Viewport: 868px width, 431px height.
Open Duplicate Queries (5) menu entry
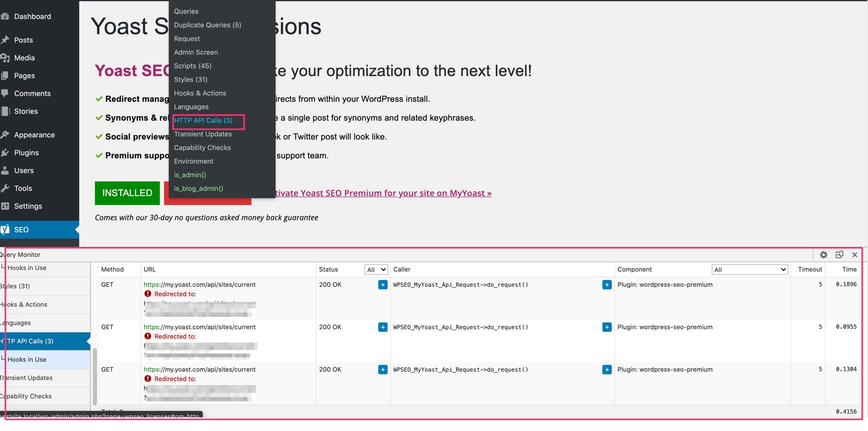pos(207,25)
